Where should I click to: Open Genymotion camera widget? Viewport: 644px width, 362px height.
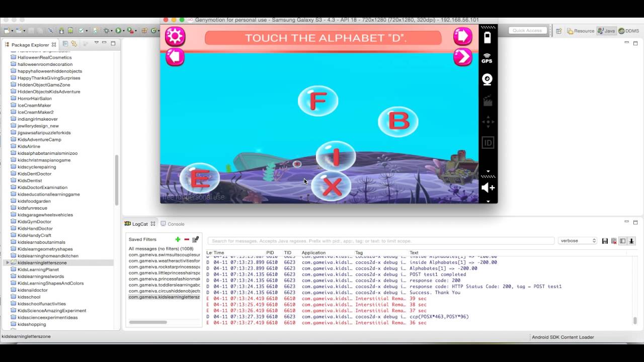click(x=487, y=79)
